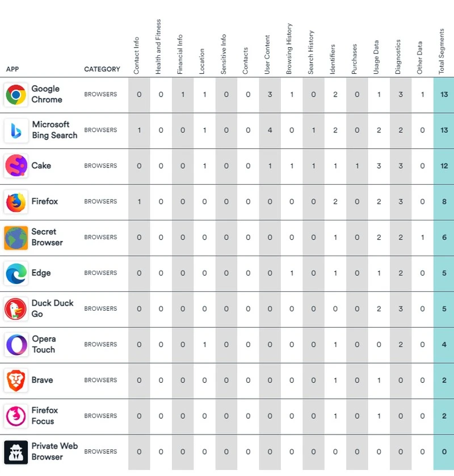454x476 pixels.
Task: Click Google Chrome's total segments value 13
Action: [444, 94]
